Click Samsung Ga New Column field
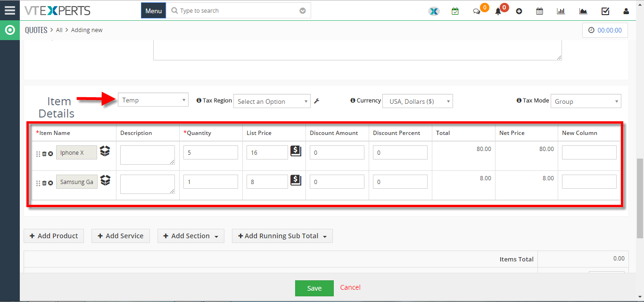This screenshot has width=644, height=302. (x=589, y=182)
